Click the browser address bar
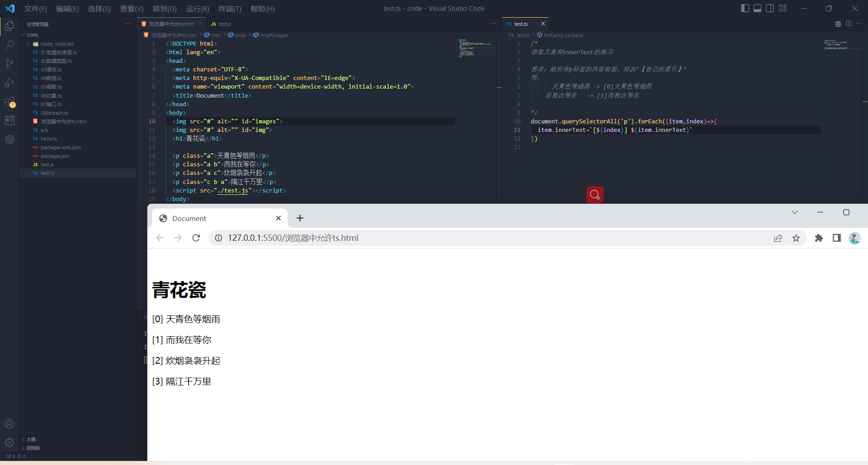This screenshot has height=465, width=868. (x=407, y=238)
